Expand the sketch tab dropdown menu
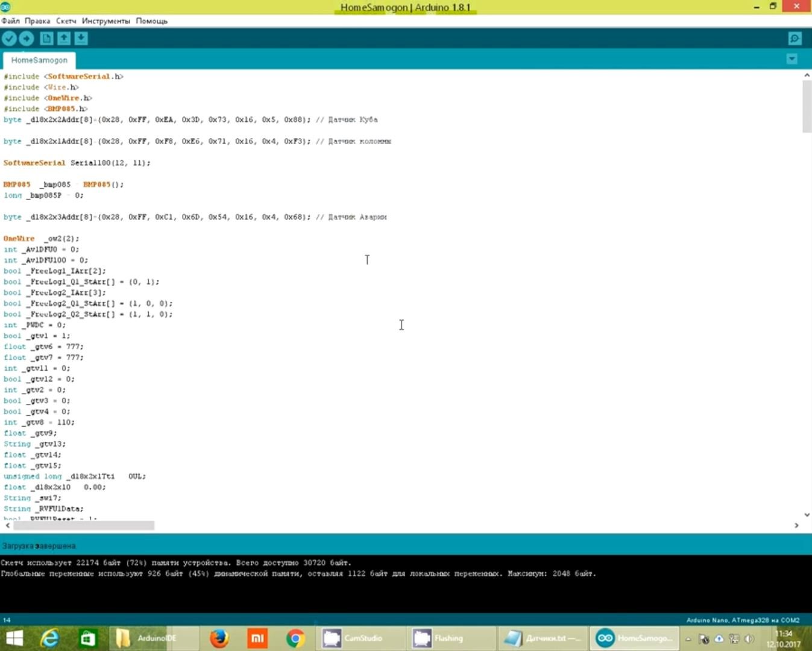The image size is (812, 651). point(792,59)
